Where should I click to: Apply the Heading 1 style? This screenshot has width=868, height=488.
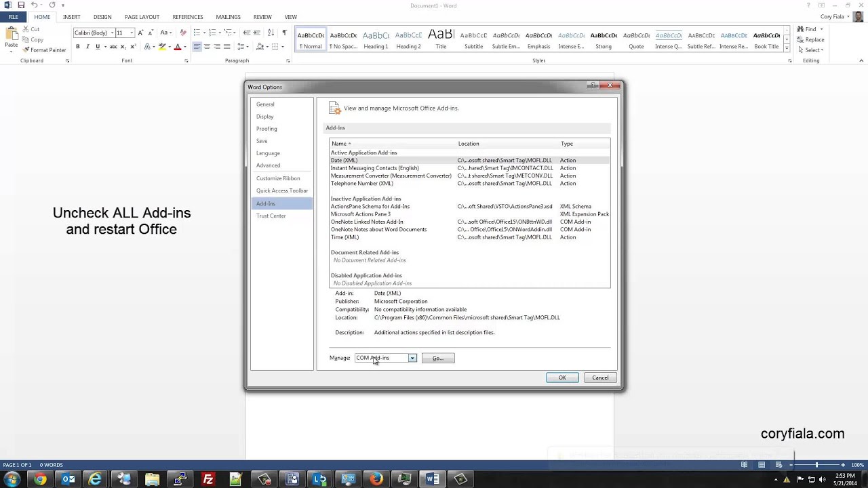(376, 39)
